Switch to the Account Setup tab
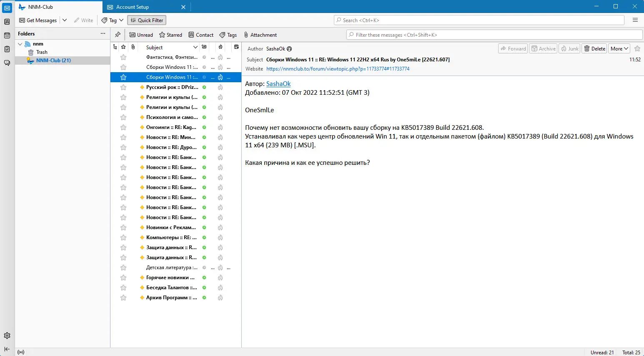Viewport: 644px width, 356px height. click(x=146, y=7)
